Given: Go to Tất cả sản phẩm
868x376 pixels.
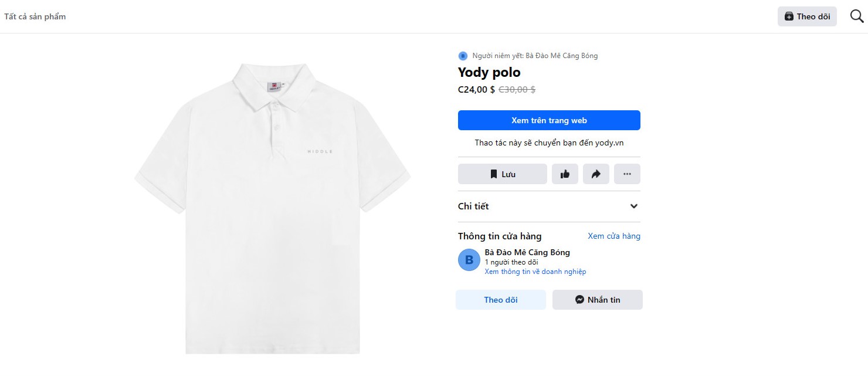Looking at the screenshot, I should click(x=35, y=16).
